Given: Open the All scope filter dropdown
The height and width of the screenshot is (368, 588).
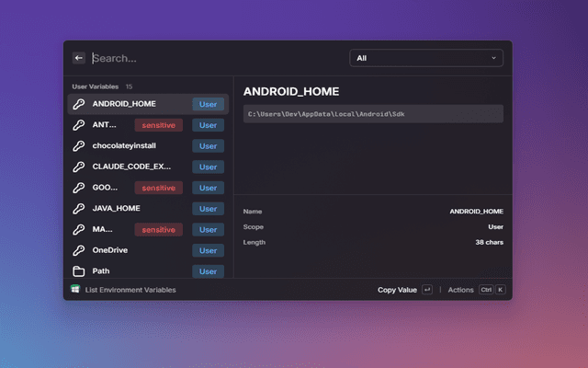Looking at the screenshot, I should click(x=425, y=58).
